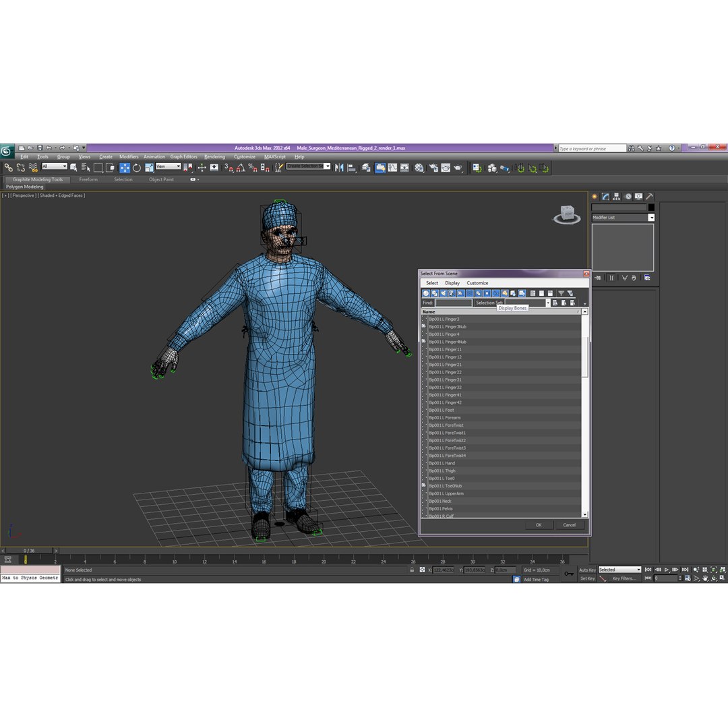Toggle Display Bones in Select From Scene

pos(496,293)
